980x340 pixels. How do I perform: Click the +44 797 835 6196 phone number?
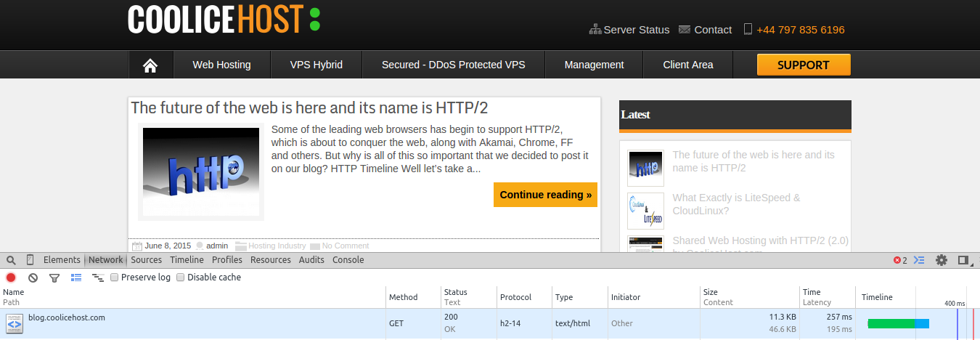coord(801,30)
